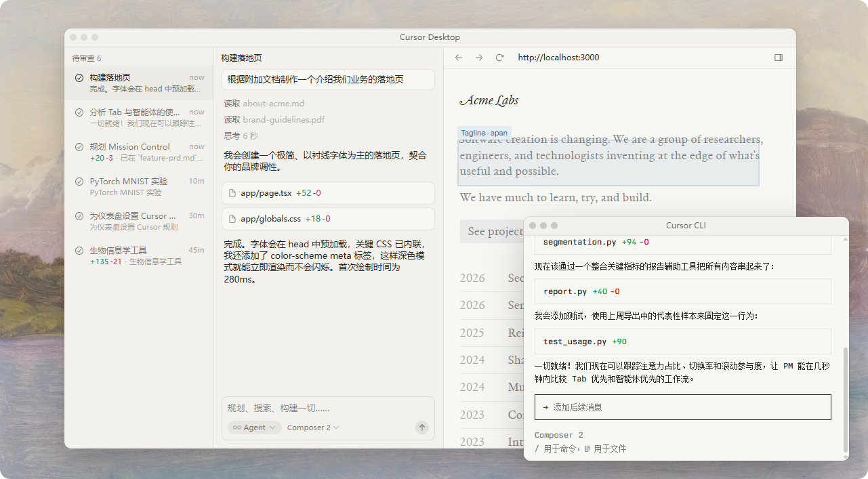Click file icon next to app/page.tsx
The width and height of the screenshot is (868, 479).
point(232,193)
